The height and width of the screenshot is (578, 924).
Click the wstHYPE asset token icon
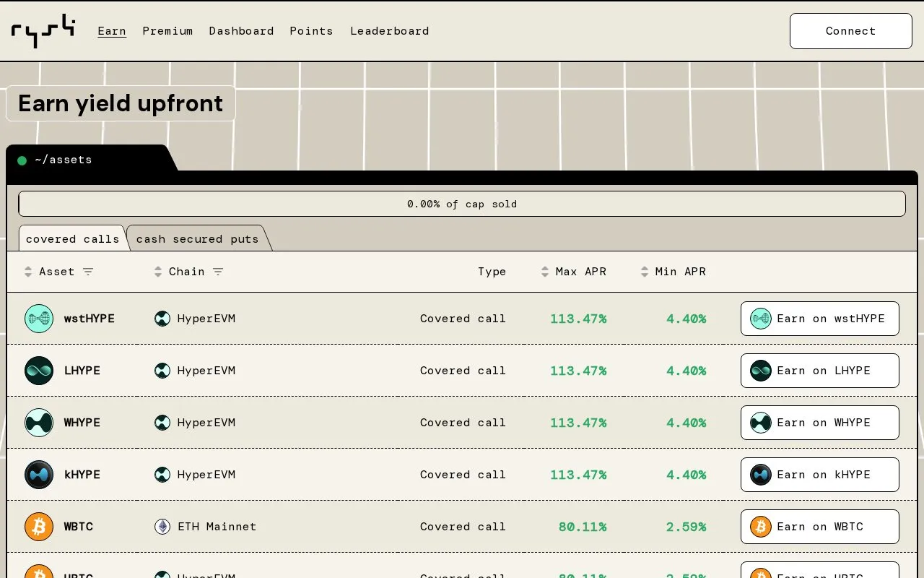click(39, 319)
